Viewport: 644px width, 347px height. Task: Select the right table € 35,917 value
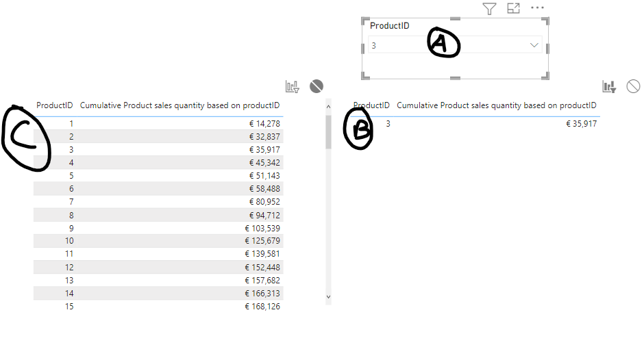point(581,123)
